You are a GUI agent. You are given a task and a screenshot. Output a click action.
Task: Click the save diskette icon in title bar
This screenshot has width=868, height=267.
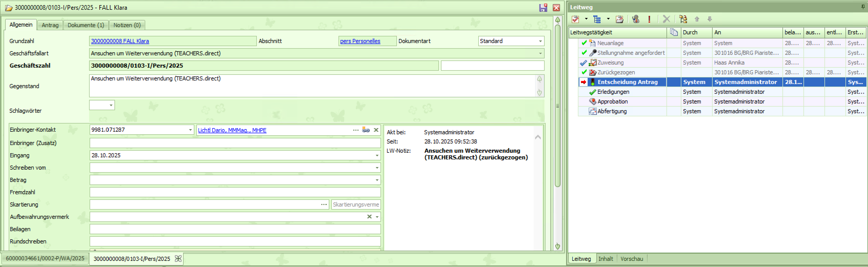[543, 8]
